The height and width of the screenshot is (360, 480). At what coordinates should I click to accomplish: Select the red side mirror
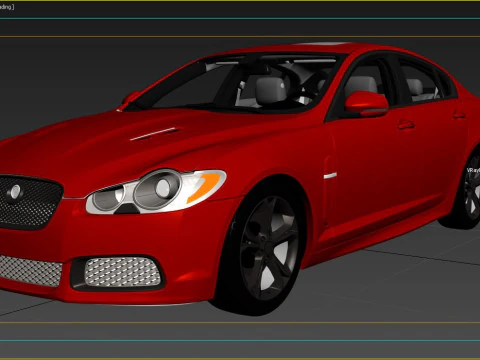366,104
